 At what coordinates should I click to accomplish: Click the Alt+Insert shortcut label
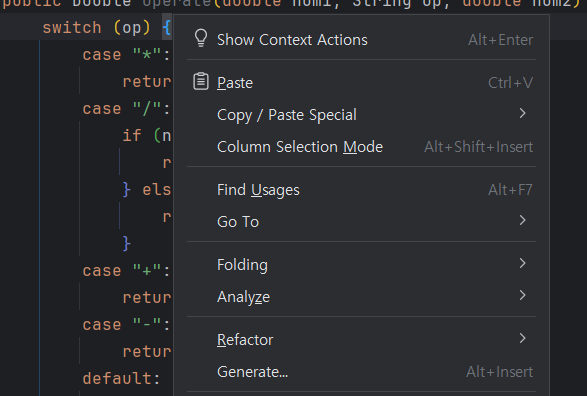(499, 372)
